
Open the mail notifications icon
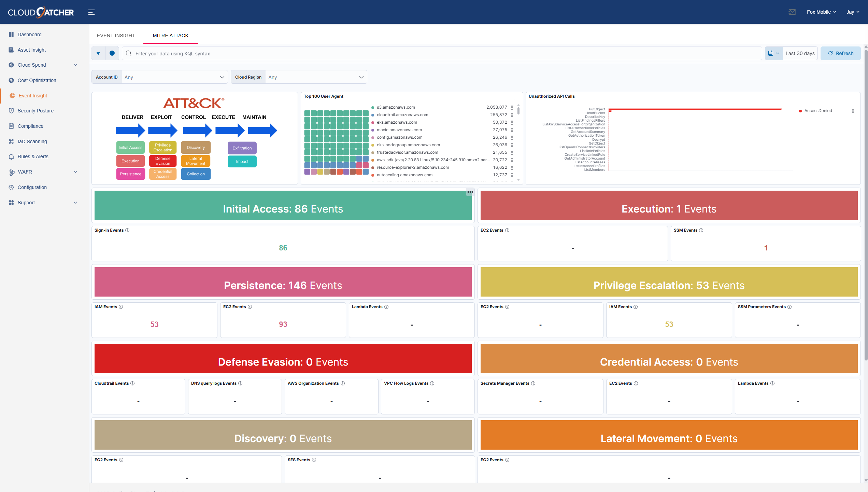coord(792,12)
